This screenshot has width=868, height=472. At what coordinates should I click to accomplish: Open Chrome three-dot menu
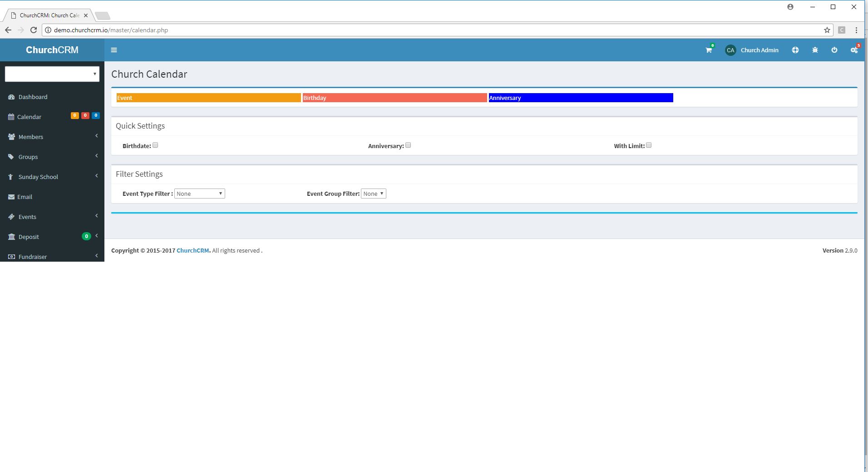coord(856,30)
